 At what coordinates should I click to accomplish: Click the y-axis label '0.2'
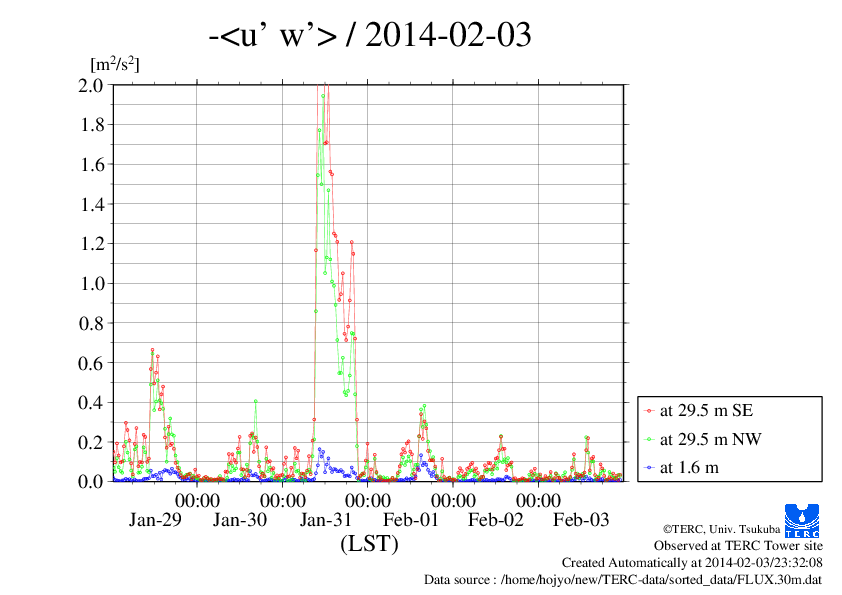91,442
